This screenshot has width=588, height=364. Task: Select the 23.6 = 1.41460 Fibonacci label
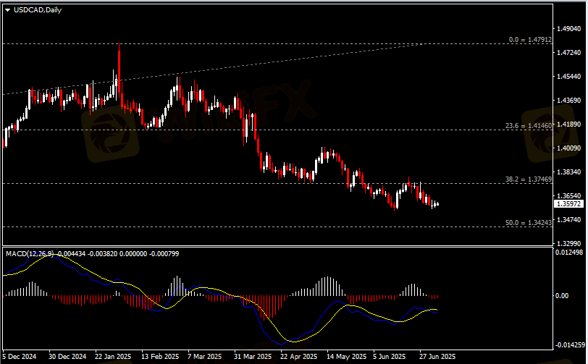529,126
